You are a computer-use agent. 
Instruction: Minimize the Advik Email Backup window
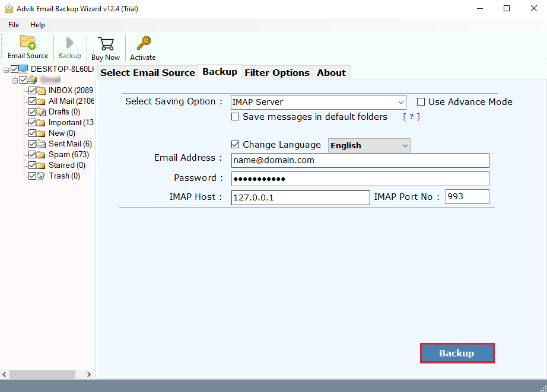[480, 8]
